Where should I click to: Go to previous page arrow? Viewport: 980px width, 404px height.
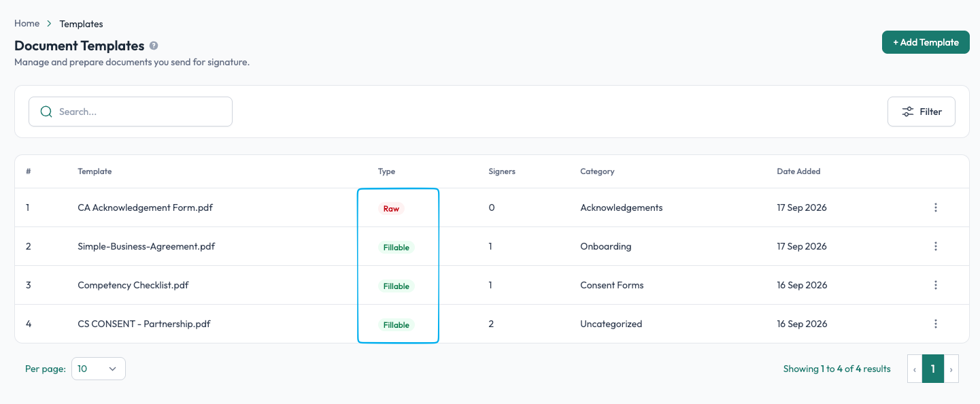tap(915, 369)
